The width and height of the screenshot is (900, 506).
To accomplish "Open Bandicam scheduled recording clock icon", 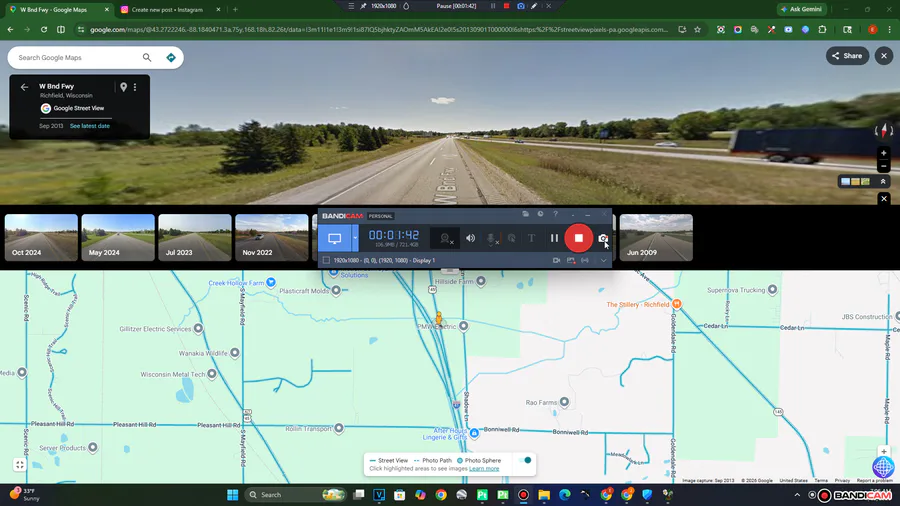I will [540, 214].
